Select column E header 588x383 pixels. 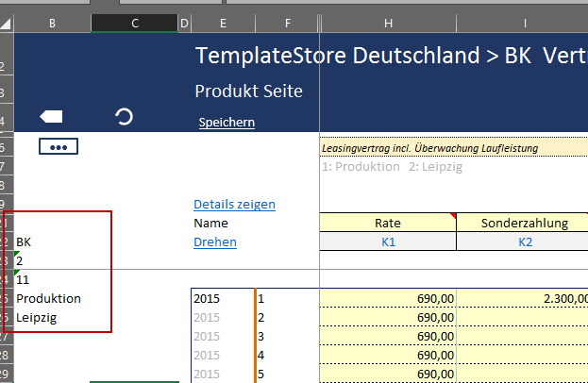(222, 23)
